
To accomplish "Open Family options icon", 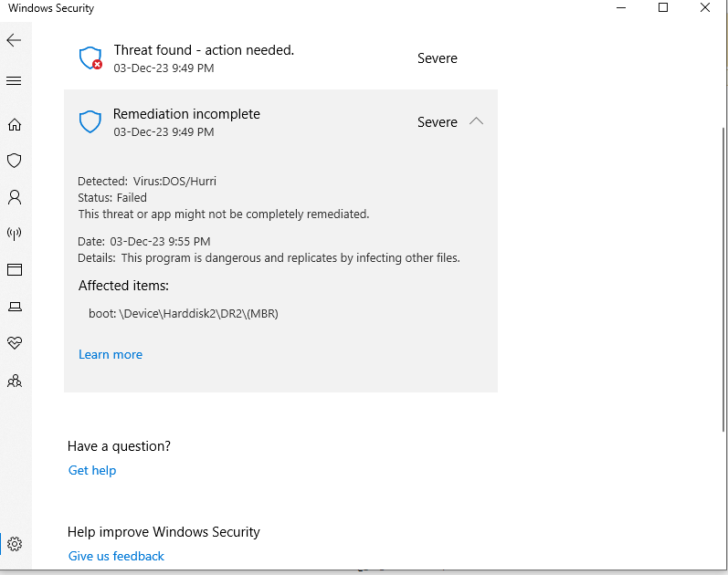I will coord(15,381).
